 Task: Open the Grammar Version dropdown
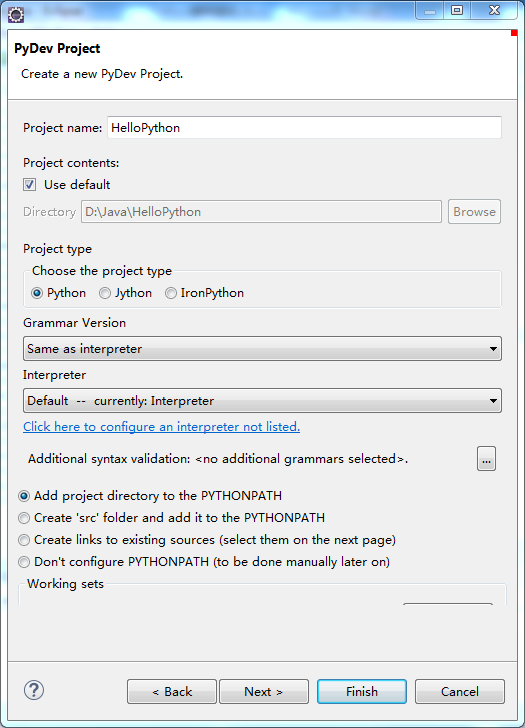pos(262,349)
